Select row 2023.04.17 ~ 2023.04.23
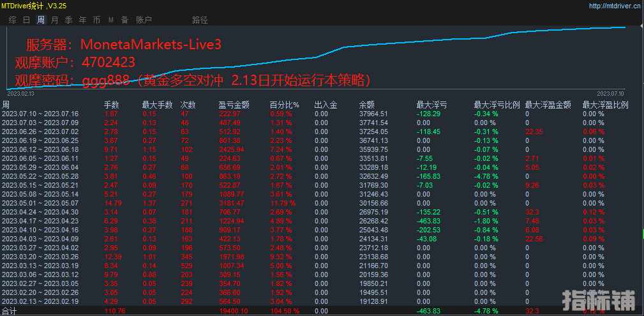Screen dimensions: 644x316 click(322, 221)
